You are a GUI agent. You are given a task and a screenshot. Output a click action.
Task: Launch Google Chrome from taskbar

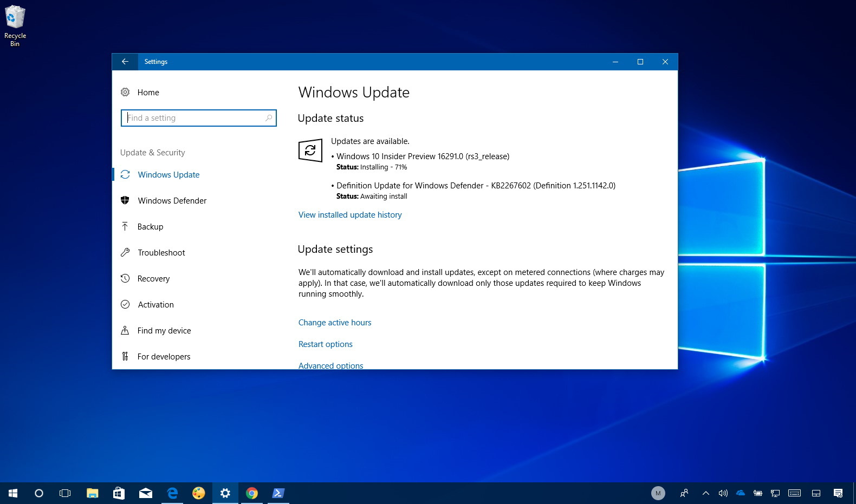click(252, 493)
